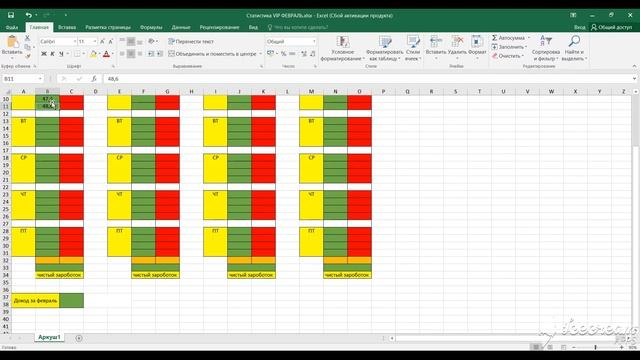Switch to Page Layout view in the status bar
The width and height of the screenshot is (640, 360).
(549, 347)
